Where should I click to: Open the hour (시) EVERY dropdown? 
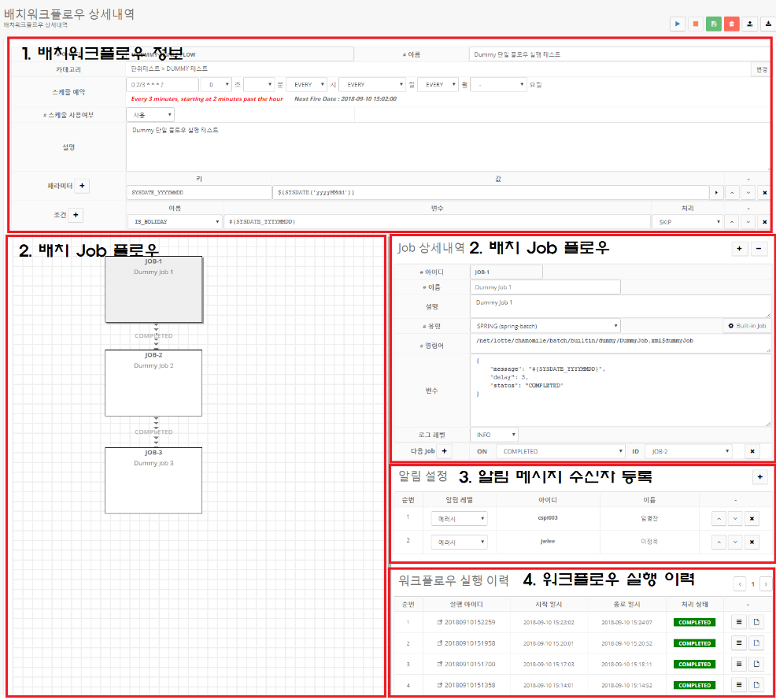[x=308, y=85]
